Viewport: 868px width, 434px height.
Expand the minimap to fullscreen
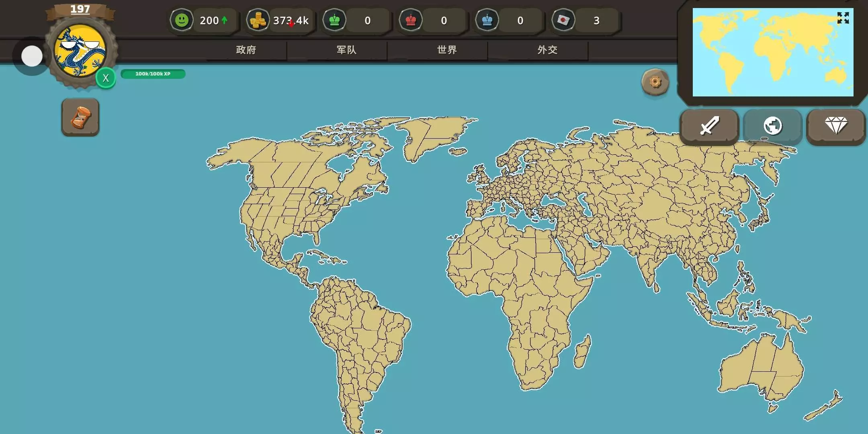843,18
